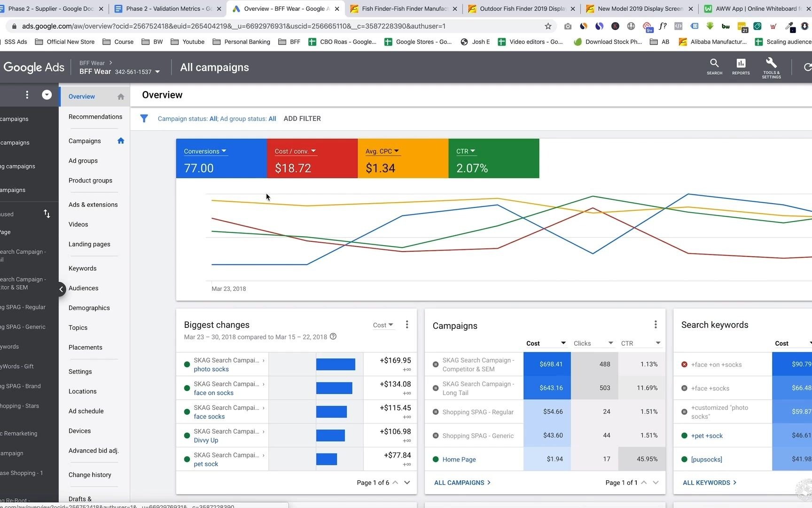
Task: Open Keywords in the navigation menu
Action: (x=82, y=268)
